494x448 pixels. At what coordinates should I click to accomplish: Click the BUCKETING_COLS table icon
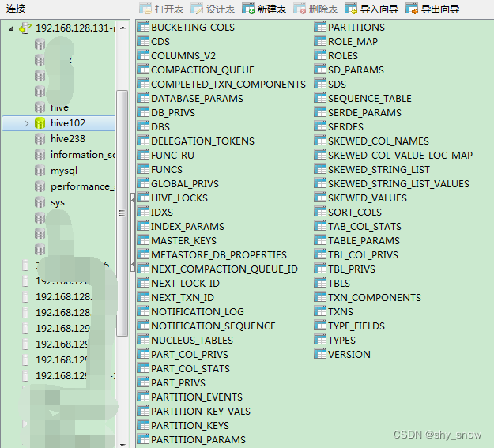(143, 27)
